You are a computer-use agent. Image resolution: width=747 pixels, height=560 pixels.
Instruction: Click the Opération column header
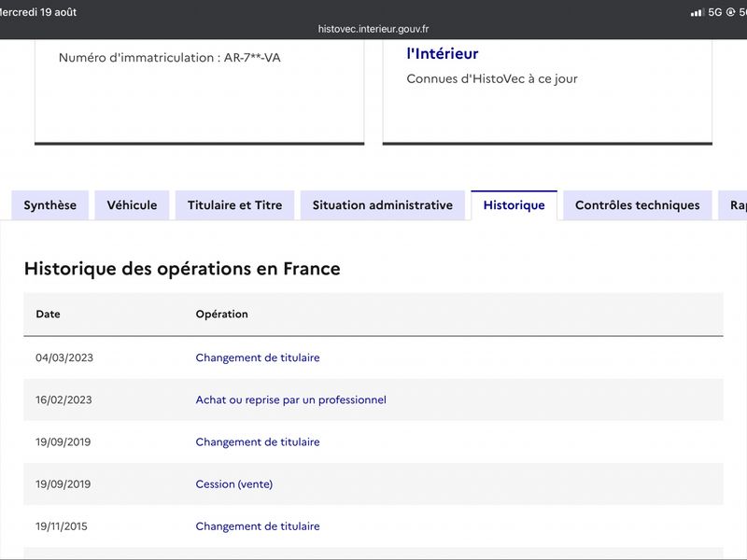pyautogui.click(x=222, y=315)
